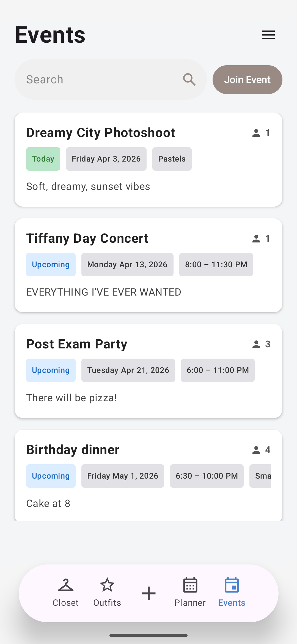Image resolution: width=297 pixels, height=644 pixels.
Task: Open the Planner calendar tab
Action: coord(190,592)
